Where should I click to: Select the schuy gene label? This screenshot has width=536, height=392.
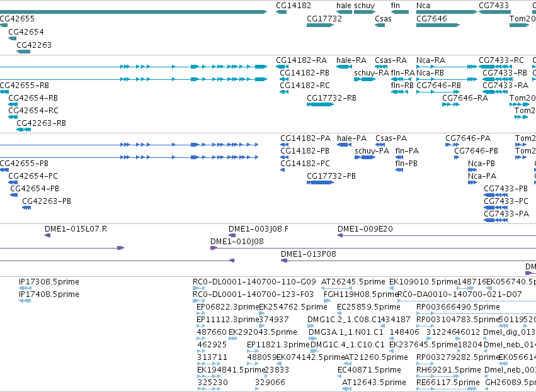[x=365, y=6]
